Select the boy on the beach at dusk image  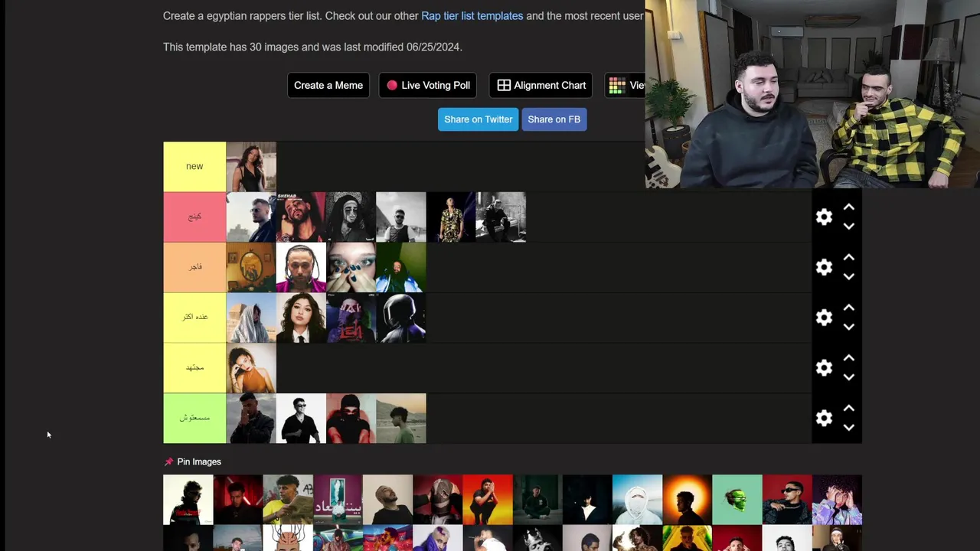click(401, 419)
